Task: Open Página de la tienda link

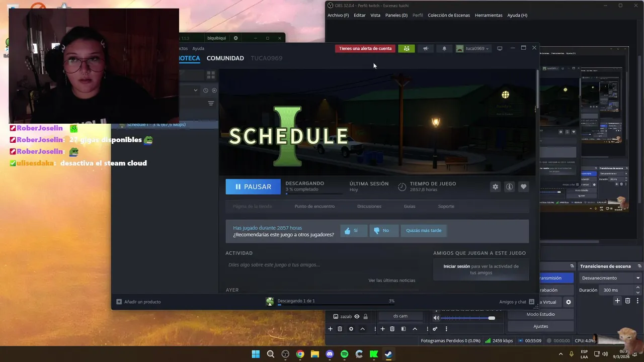Action: coord(252,206)
